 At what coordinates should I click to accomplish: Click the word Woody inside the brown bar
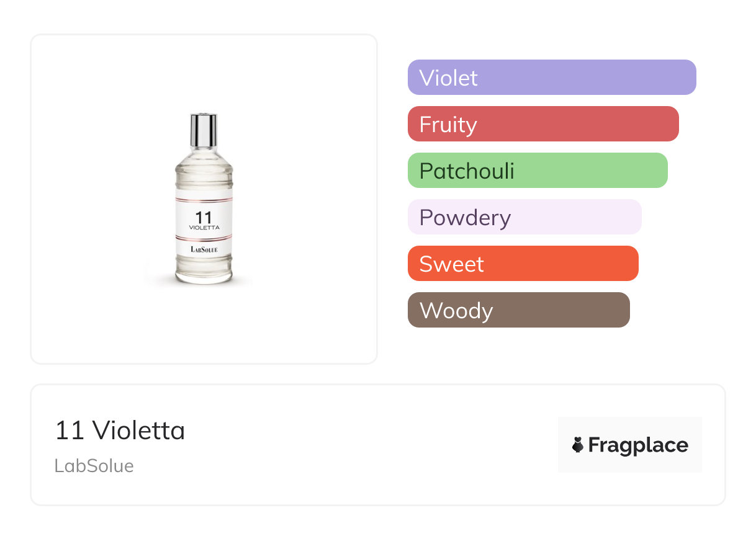pyautogui.click(x=456, y=311)
